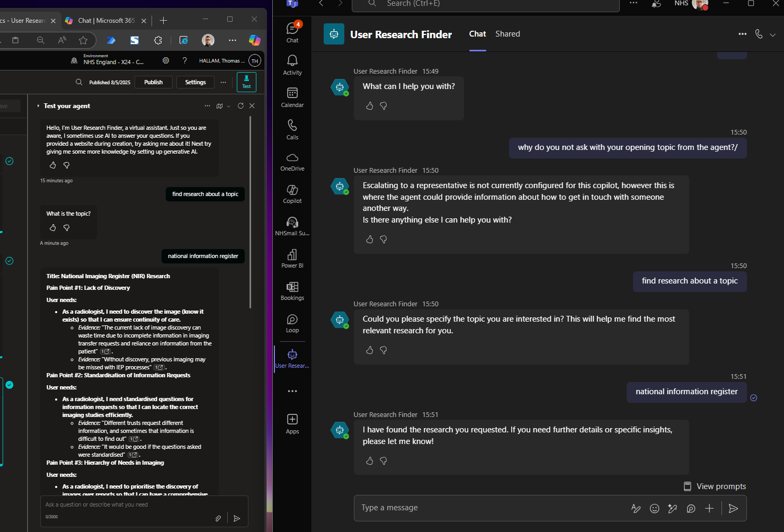
Task: Open emoji picker in Teams compose box
Action: [655, 509]
